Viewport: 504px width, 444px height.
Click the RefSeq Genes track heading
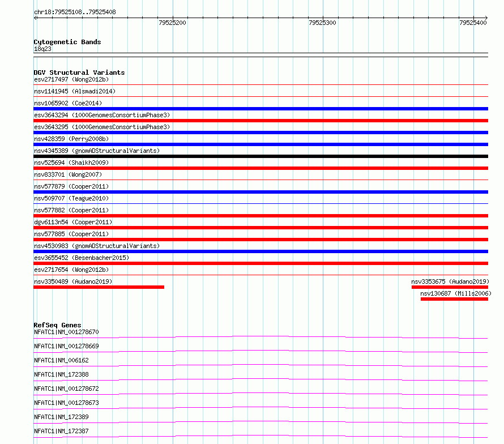pos(57,326)
